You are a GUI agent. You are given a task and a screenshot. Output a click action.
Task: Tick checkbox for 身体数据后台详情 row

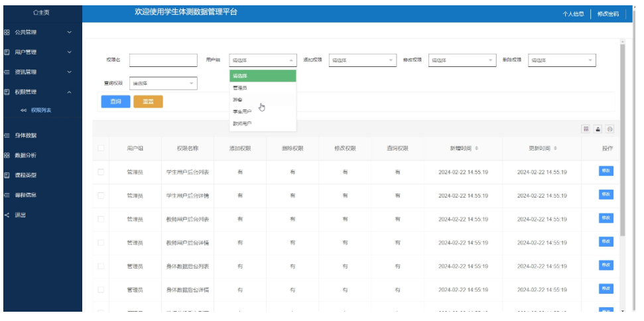(x=101, y=290)
